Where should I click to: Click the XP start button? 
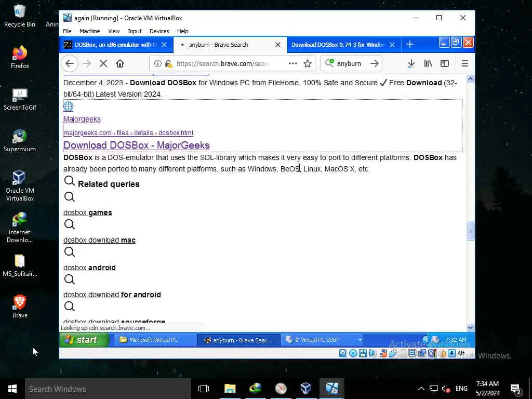pyautogui.click(x=84, y=340)
